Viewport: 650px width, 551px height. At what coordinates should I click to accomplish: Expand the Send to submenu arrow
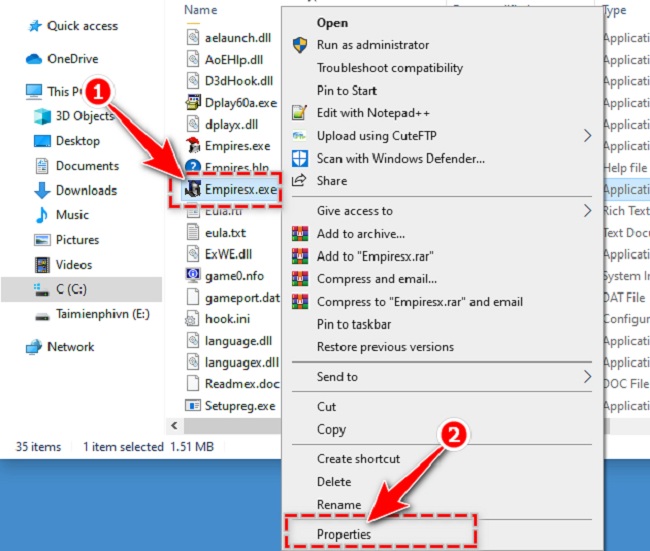point(587,377)
